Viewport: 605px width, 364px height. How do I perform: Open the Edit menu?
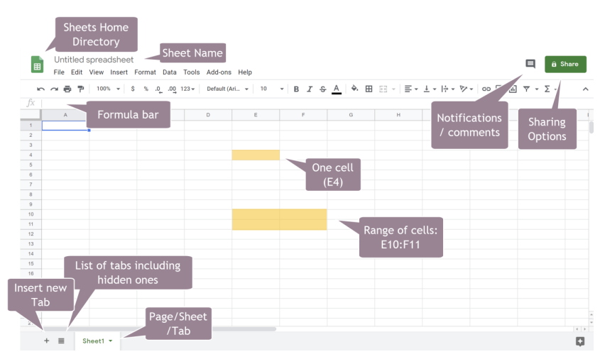(x=77, y=72)
